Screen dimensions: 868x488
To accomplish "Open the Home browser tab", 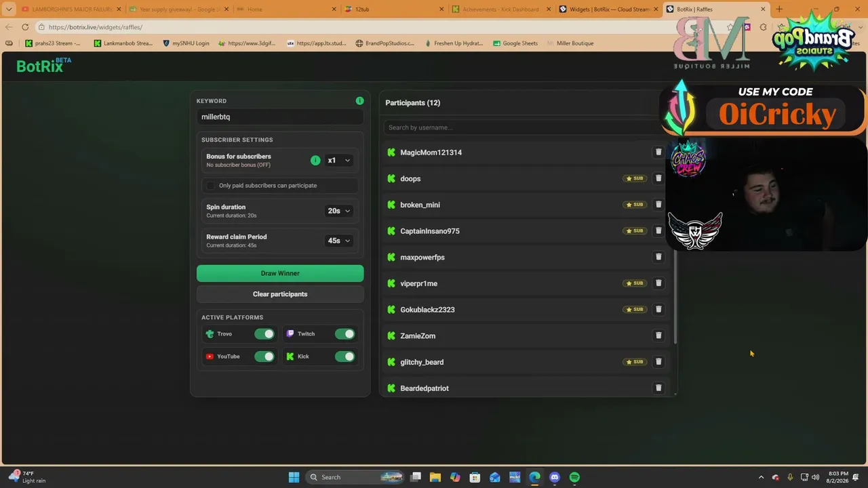I will click(285, 9).
